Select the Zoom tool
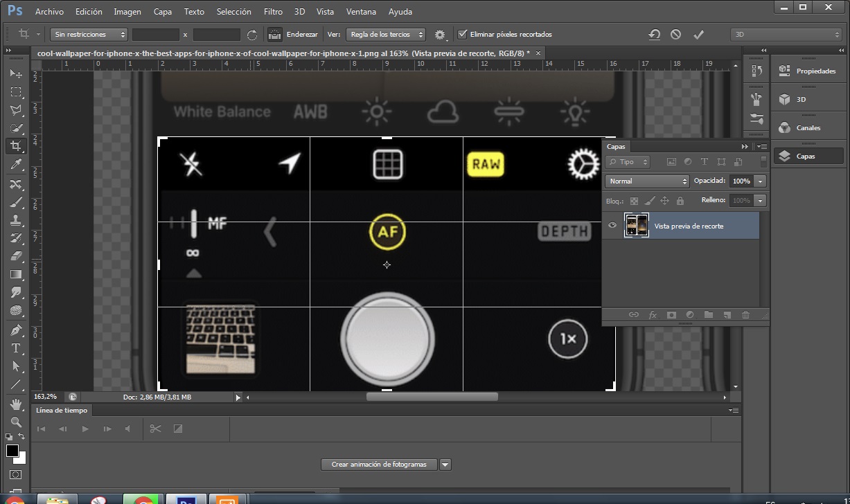 click(x=15, y=422)
